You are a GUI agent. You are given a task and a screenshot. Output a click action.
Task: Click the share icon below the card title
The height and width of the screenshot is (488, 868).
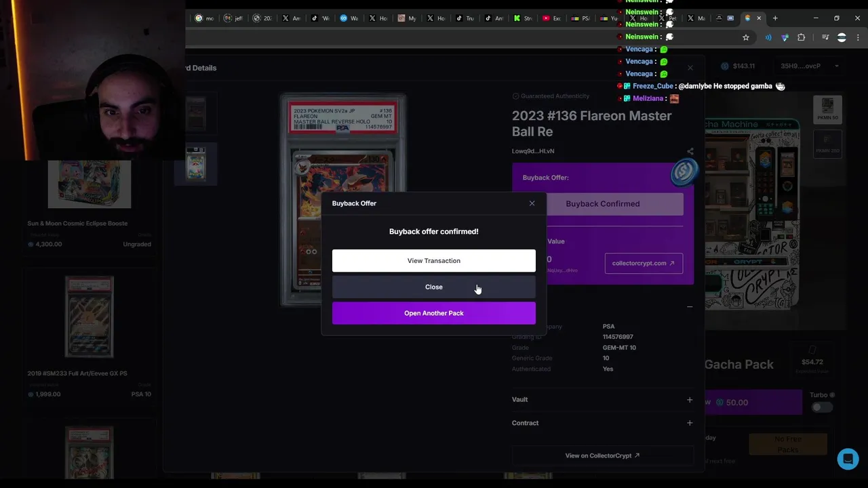[690, 151]
